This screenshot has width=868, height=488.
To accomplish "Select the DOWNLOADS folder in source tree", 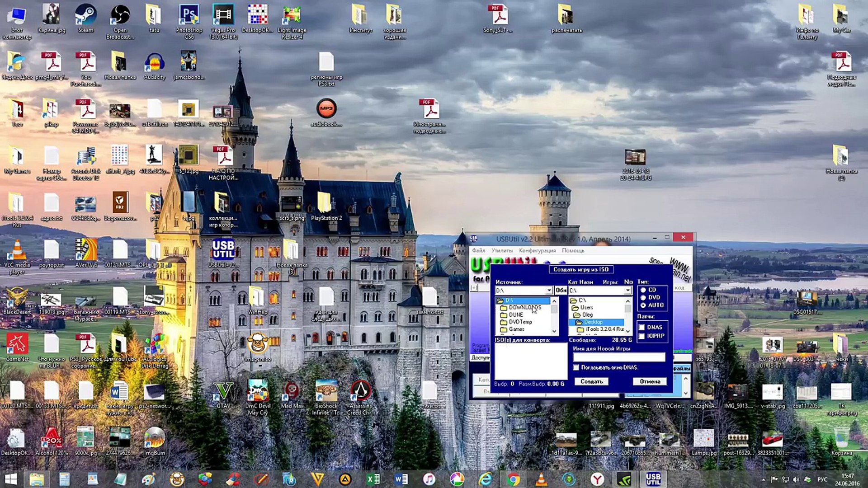I will [524, 307].
